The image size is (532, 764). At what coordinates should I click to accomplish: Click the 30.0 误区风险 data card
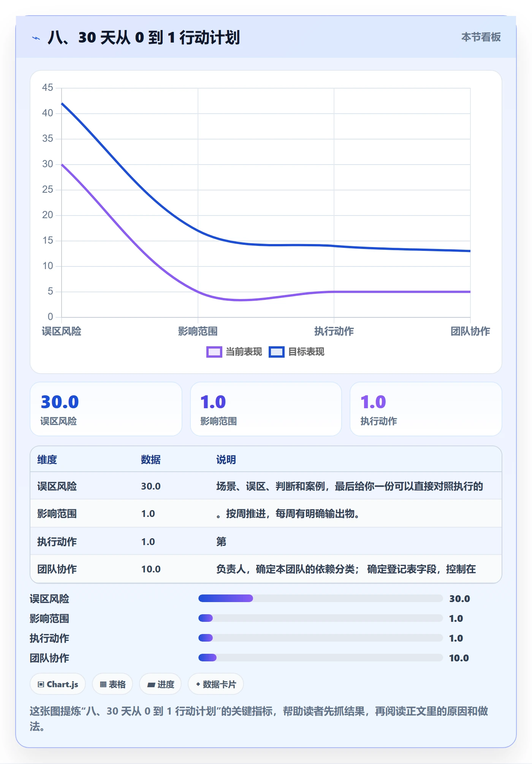click(x=106, y=409)
